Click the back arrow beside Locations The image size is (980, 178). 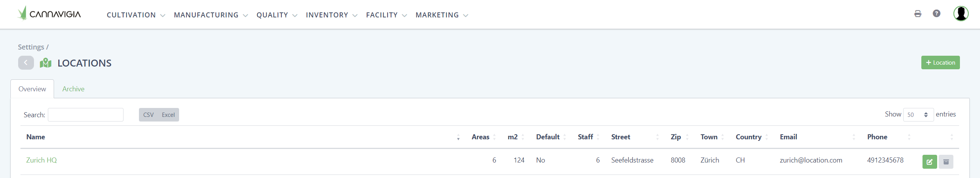click(26, 63)
